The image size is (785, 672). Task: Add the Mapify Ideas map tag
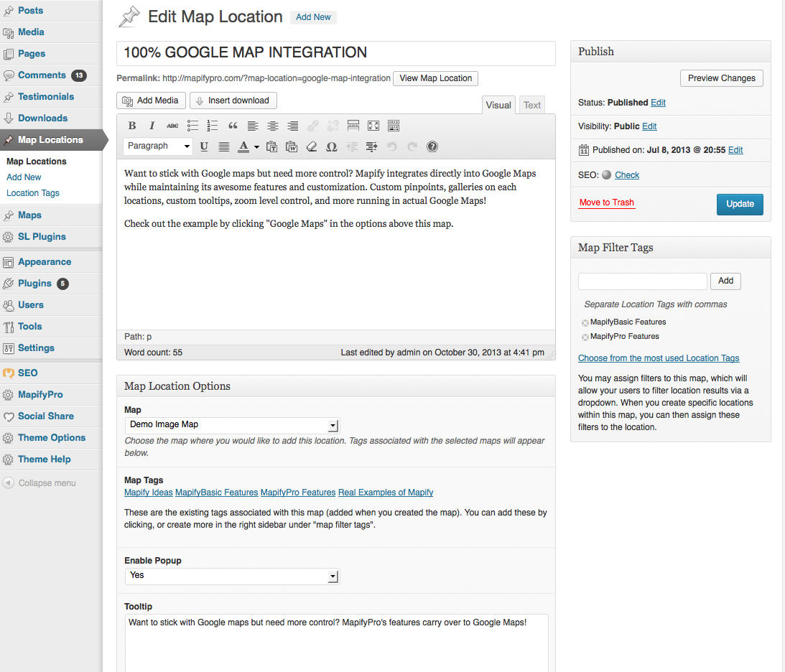(148, 493)
